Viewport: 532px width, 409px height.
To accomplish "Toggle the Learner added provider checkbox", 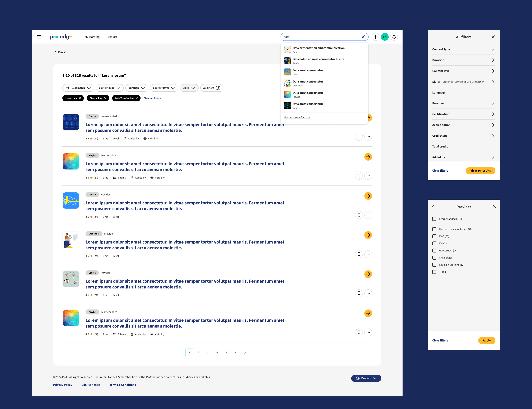I will coord(434,219).
